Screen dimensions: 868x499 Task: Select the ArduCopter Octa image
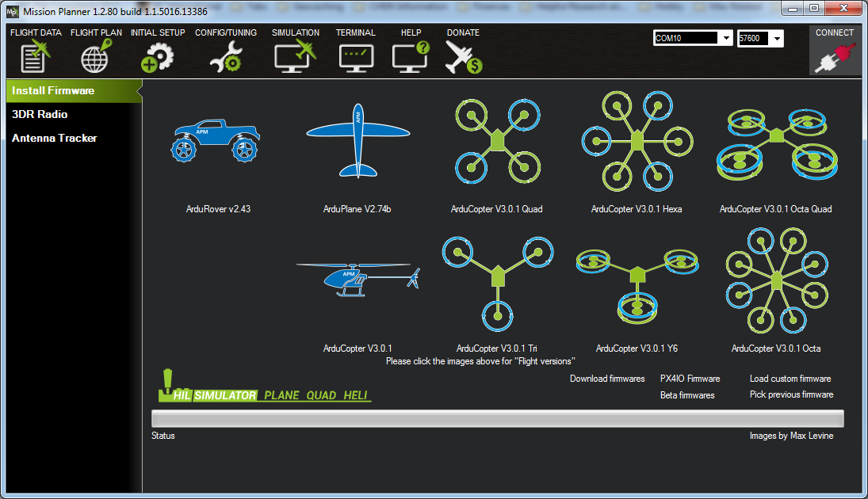point(777,280)
